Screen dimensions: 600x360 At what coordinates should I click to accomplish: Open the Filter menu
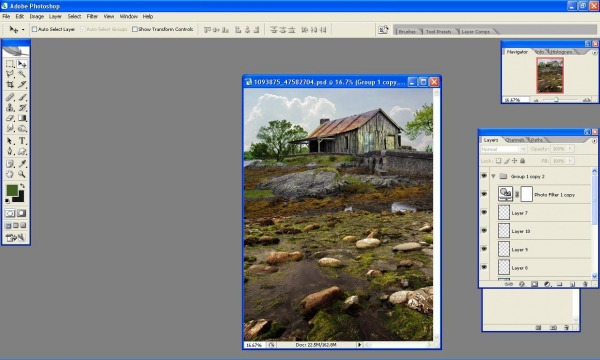92,16
